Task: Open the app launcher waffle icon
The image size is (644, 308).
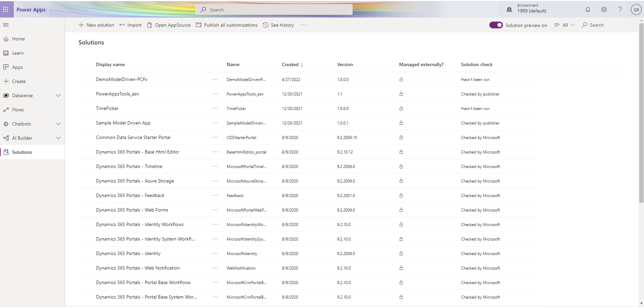Action: click(x=6, y=9)
